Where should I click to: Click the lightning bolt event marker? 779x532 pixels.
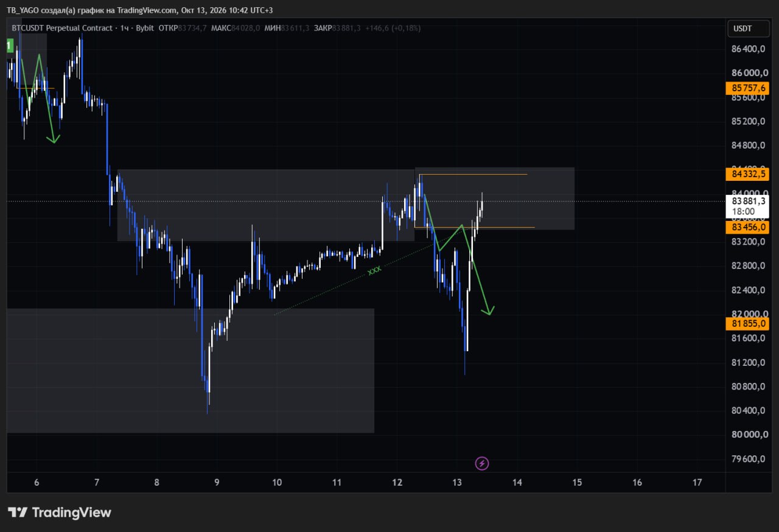[x=482, y=464]
